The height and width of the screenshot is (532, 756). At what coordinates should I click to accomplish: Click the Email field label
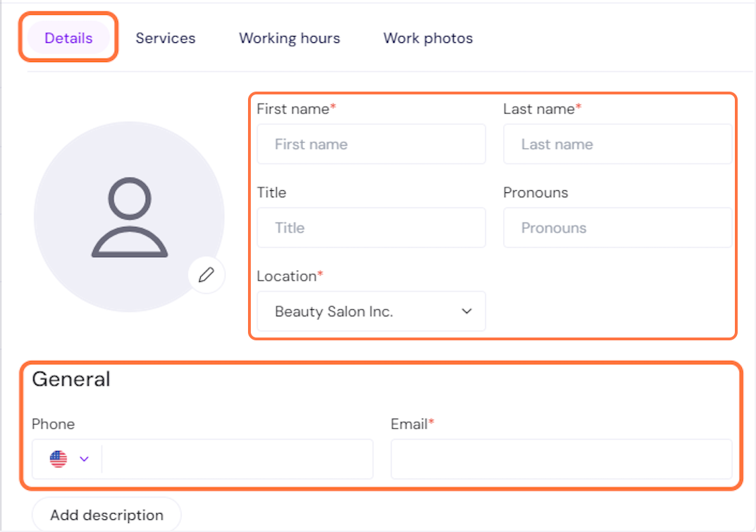[410, 424]
